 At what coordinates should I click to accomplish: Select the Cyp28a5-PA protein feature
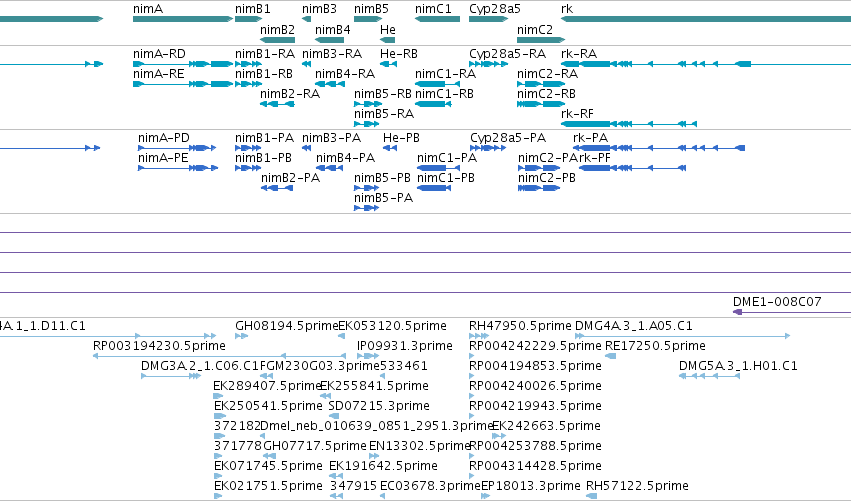[488, 148]
